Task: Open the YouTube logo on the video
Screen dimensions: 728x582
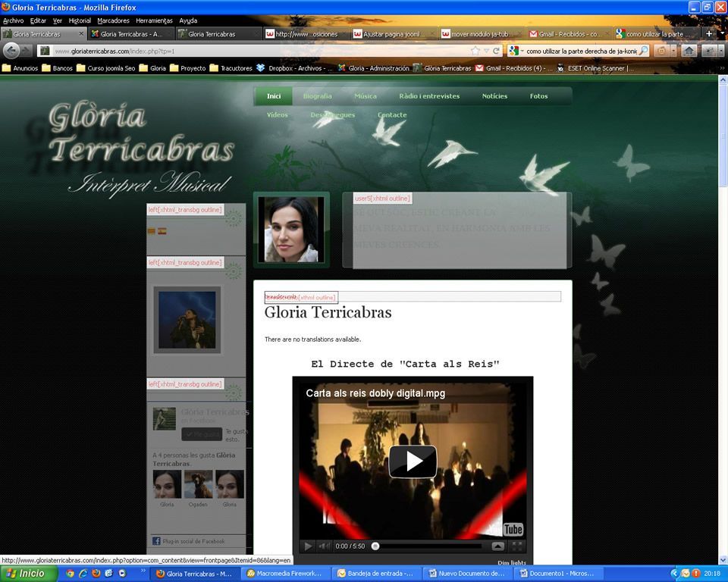Action: pyautogui.click(x=507, y=529)
